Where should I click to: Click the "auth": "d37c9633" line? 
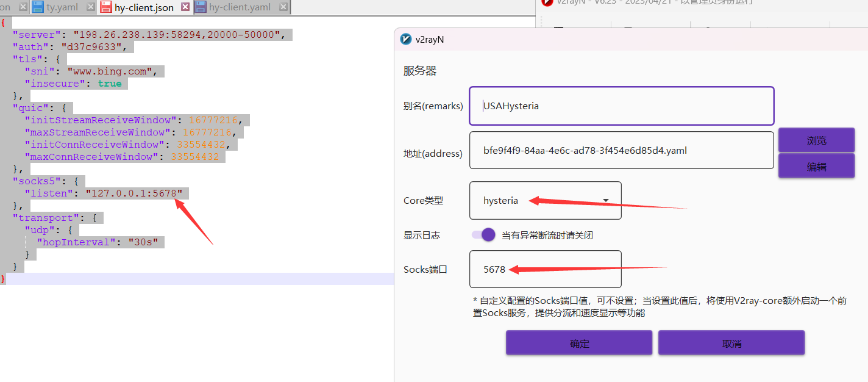coord(69,47)
